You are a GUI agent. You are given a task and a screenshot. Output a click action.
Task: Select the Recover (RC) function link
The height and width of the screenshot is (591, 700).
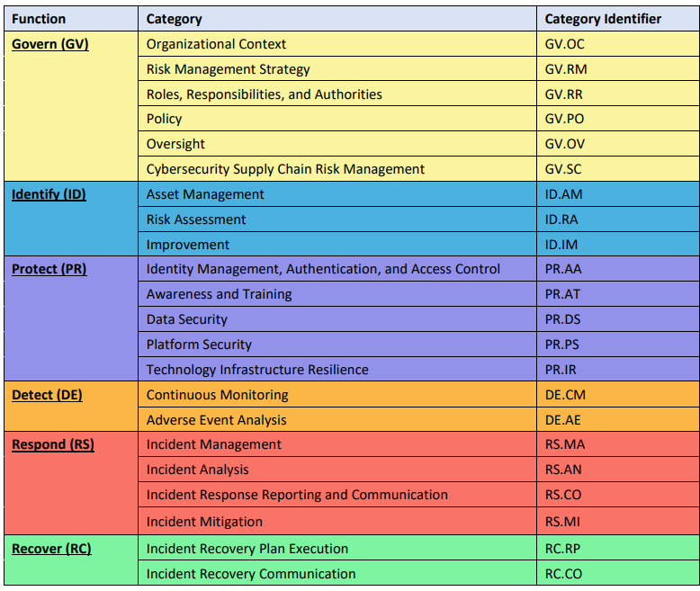pos(51,549)
